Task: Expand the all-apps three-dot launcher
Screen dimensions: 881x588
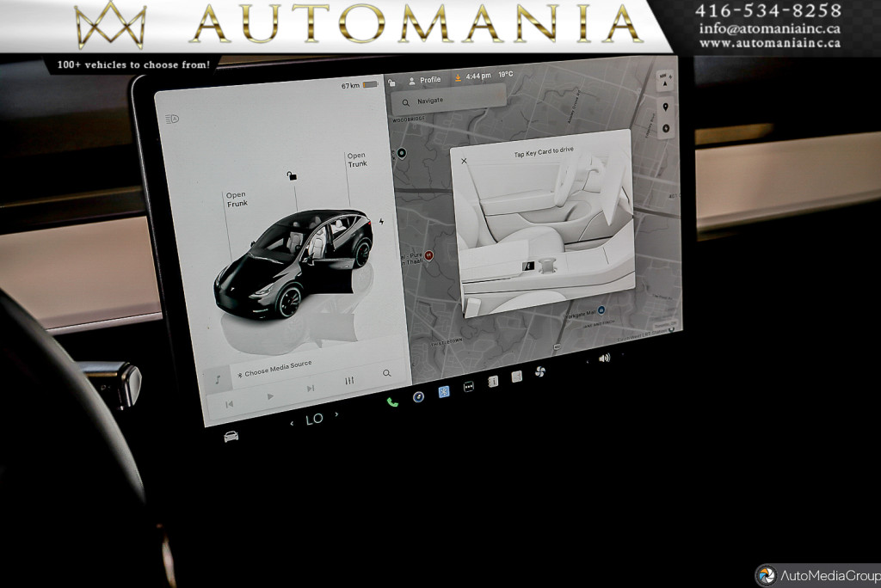Action: [x=469, y=387]
